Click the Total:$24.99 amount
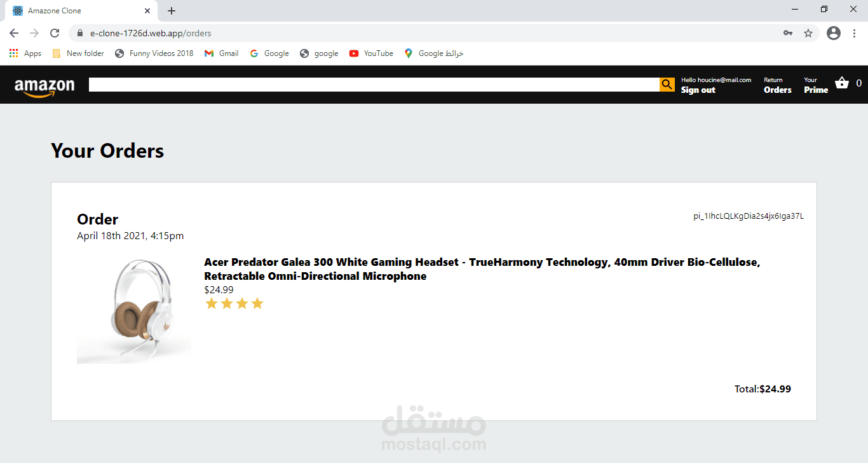This screenshot has height=463, width=868. click(763, 389)
